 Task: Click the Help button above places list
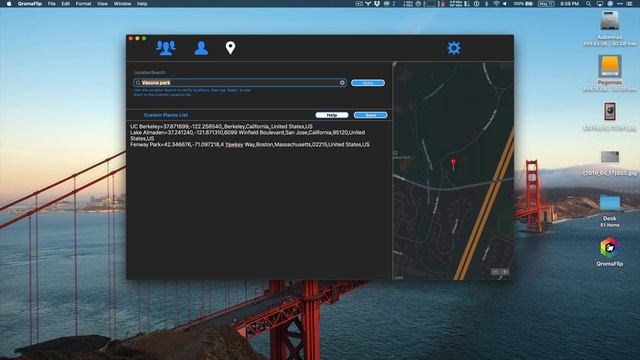(331, 115)
